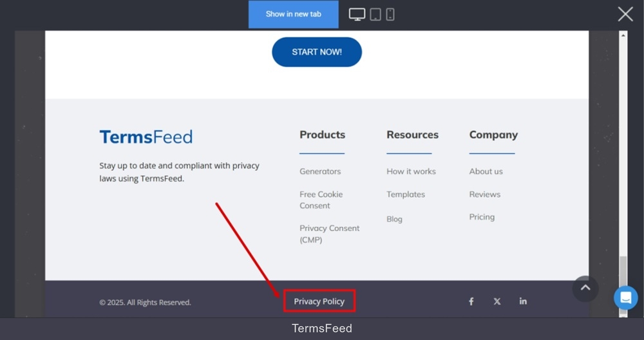The height and width of the screenshot is (340, 644).
Task: Open Free Cookie Consent link
Action: coord(321,200)
